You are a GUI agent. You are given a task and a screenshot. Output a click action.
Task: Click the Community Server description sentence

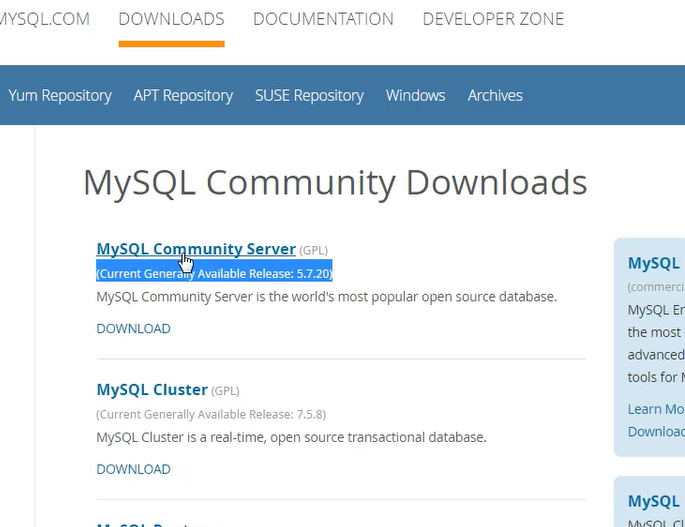[x=327, y=297]
